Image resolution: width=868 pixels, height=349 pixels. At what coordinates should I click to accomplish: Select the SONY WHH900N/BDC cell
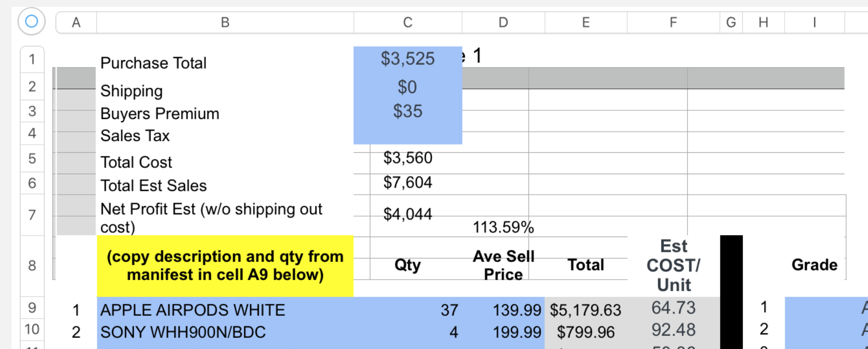(x=183, y=332)
